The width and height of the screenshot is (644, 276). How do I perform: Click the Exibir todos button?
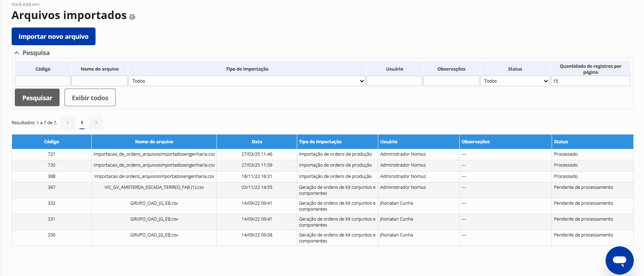pos(90,98)
